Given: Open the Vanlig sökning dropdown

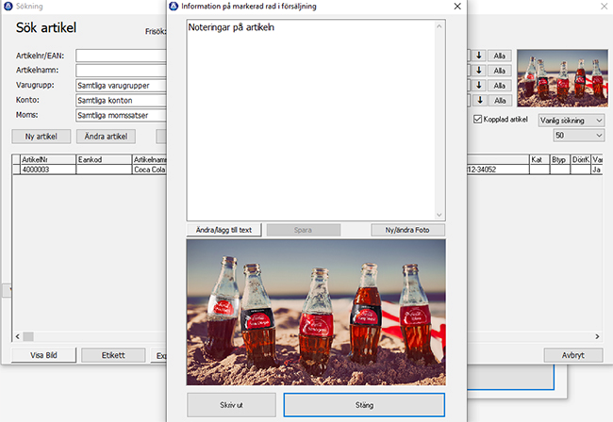Looking at the screenshot, I should 571,120.
